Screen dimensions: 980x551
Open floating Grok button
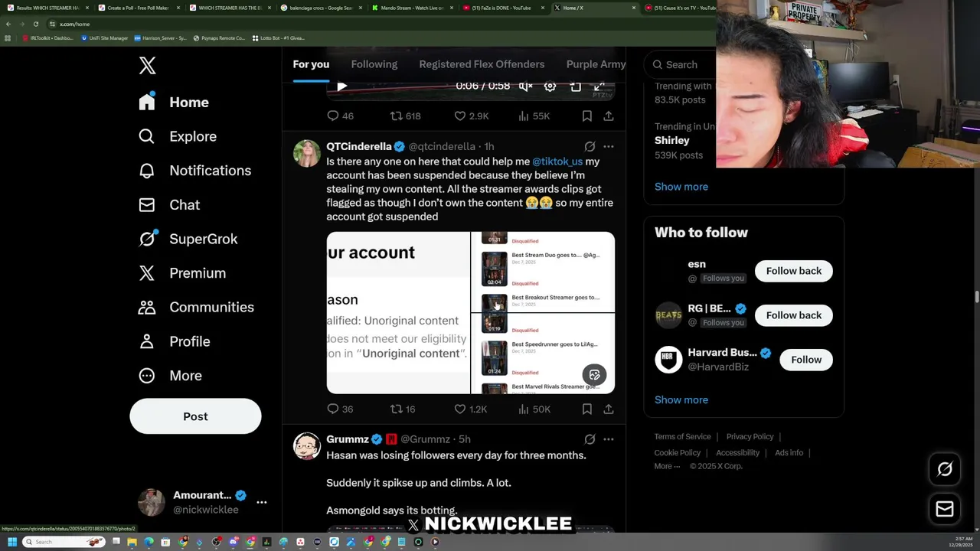(x=945, y=469)
